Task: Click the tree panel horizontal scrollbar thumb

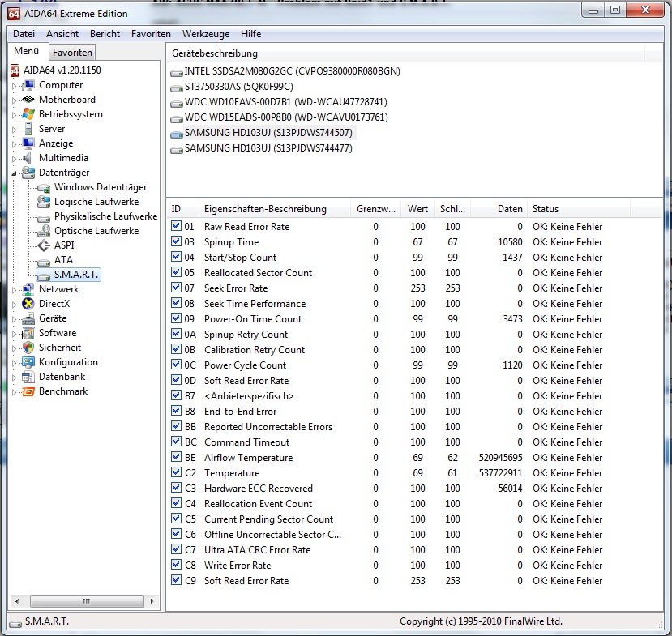Action: (x=87, y=601)
